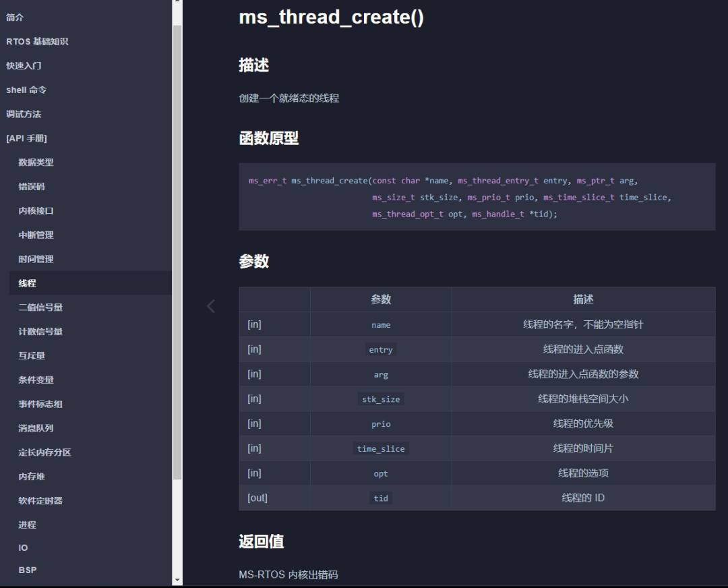Click the tid parameter cell
The image size is (728, 588).
[x=381, y=498]
